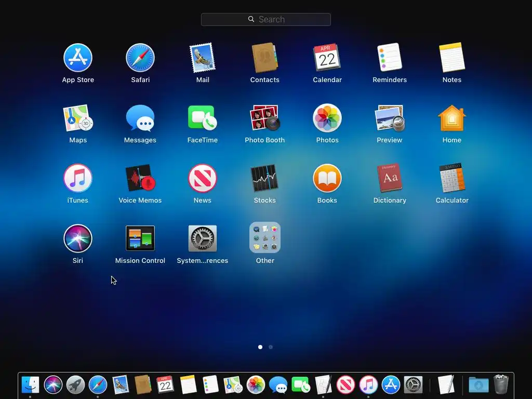Open Mission Control from Launchpad
Viewport: 532px width, 399px height.
coord(140,238)
